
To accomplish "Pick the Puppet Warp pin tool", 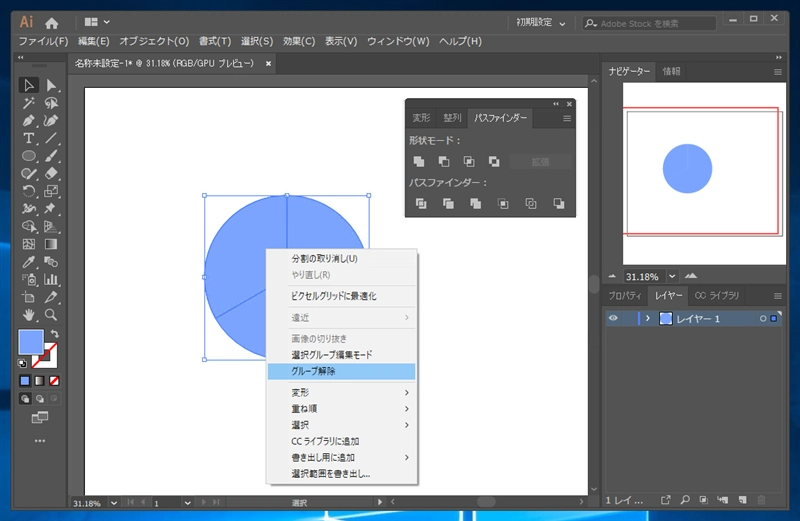I will tap(51, 209).
